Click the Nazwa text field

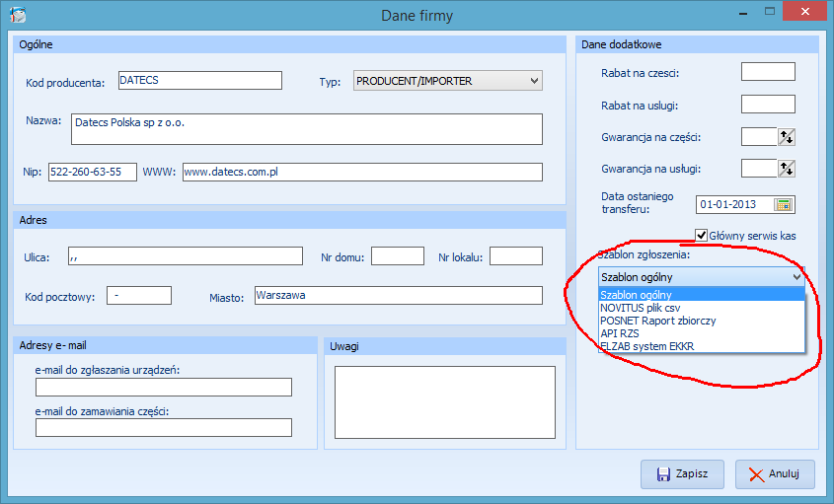point(306,129)
